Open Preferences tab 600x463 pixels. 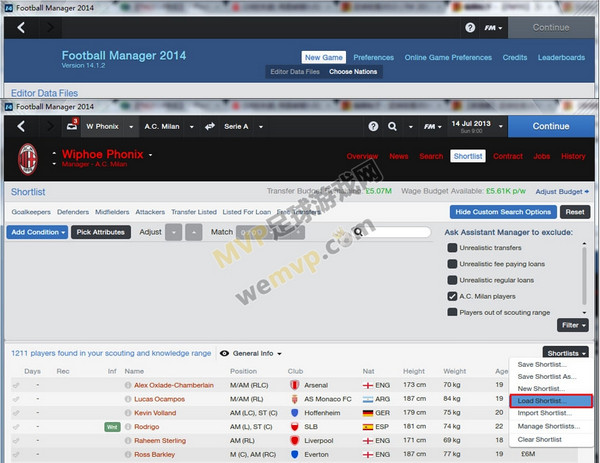click(x=373, y=57)
